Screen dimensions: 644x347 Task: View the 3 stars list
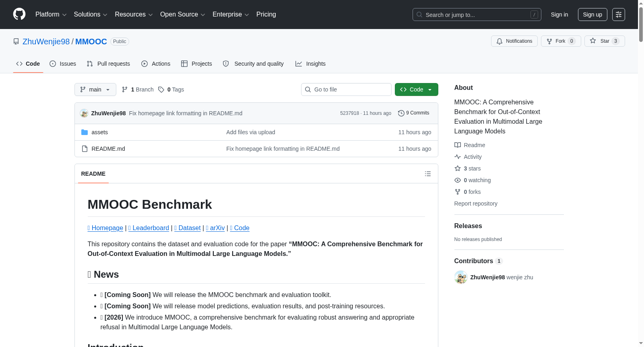pos(468,168)
